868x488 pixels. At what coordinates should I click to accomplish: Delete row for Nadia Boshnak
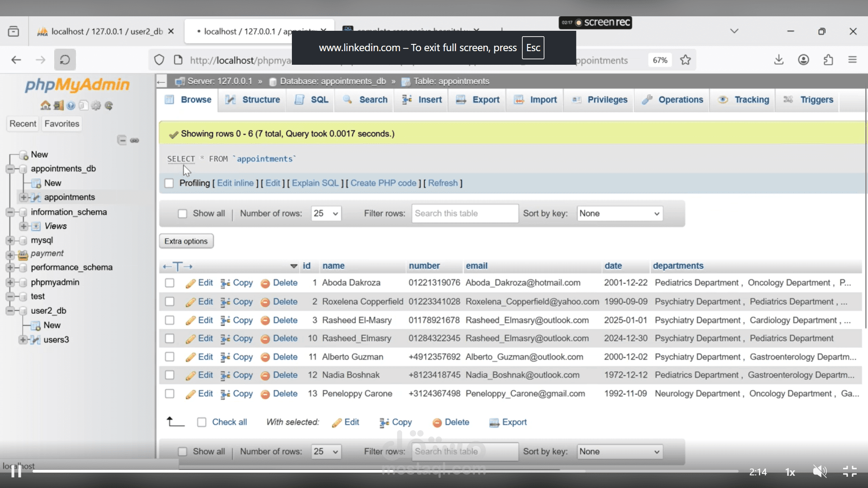tap(279, 375)
